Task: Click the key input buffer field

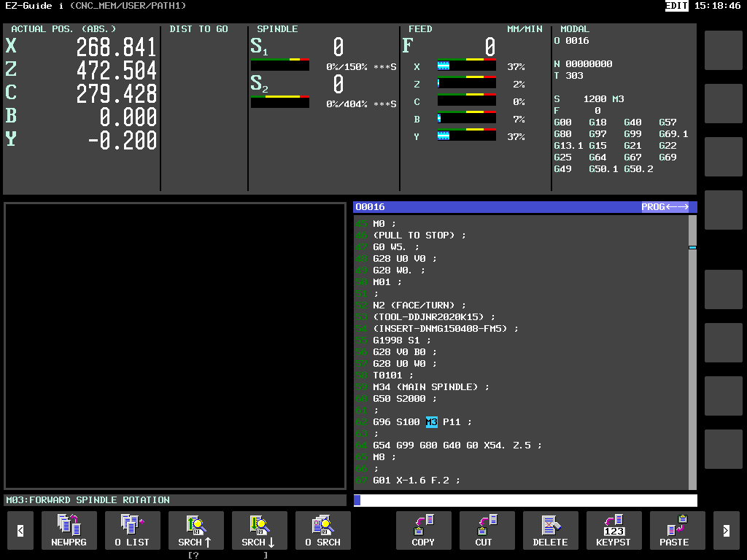Action: pos(525,500)
